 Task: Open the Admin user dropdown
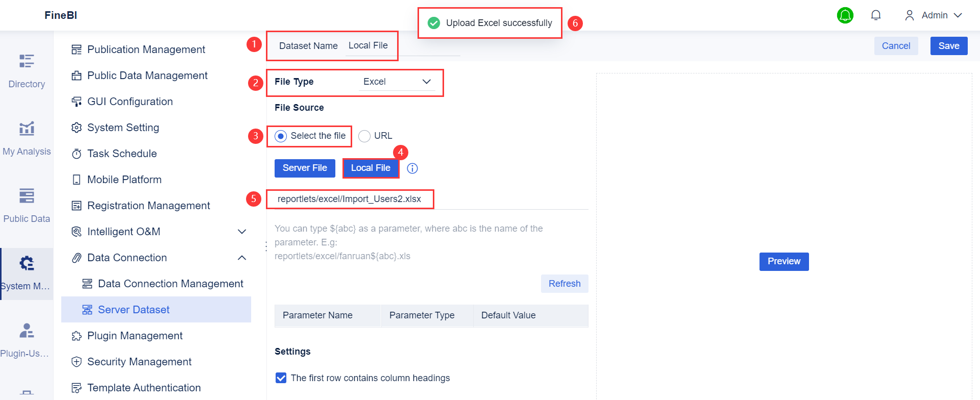934,15
